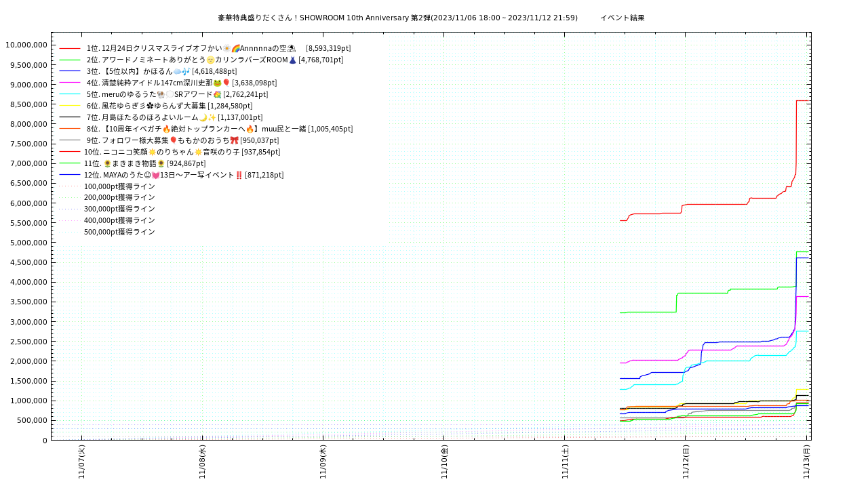Click x-axis date label 11/09(木)

323,462
